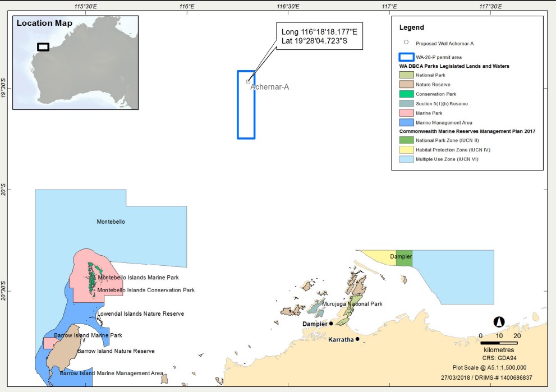This screenshot has width=556, height=392.
Task: Click the north arrow compass icon
Action: [x=499, y=322]
